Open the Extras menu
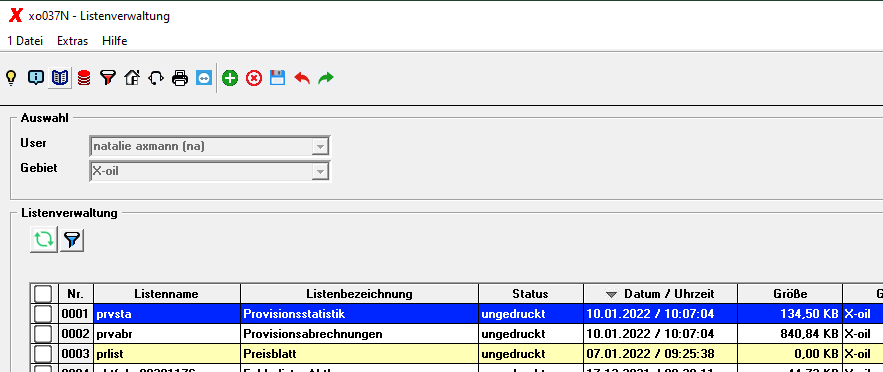Screen dimensions: 883x372 tap(73, 41)
